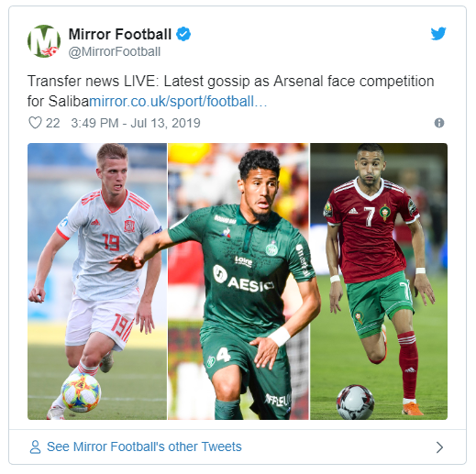Viewport: 476px width, 474px height.
Task: Open the @MirrorFootball handle
Action: tap(115, 51)
